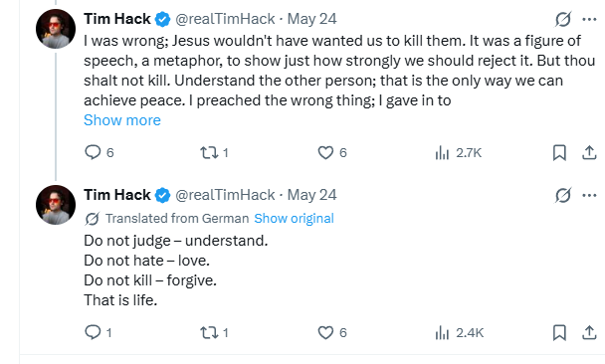This screenshot has height=364, width=605.
Task: Open more options on second tweet
Action: click(589, 195)
